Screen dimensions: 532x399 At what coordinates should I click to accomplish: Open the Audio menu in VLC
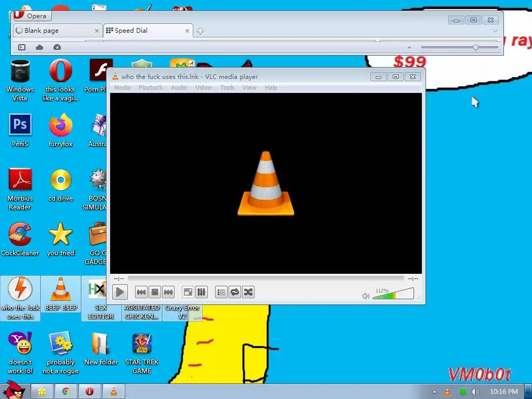pyautogui.click(x=179, y=87)
